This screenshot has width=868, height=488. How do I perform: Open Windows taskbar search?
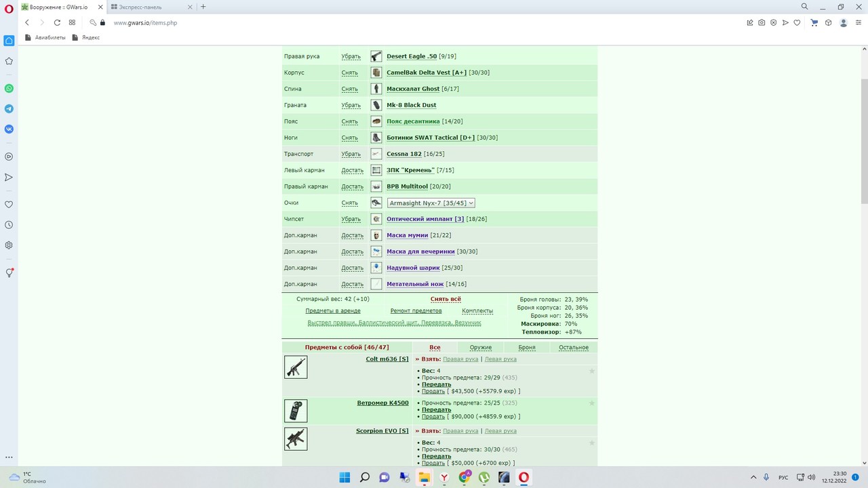(365, 477)
